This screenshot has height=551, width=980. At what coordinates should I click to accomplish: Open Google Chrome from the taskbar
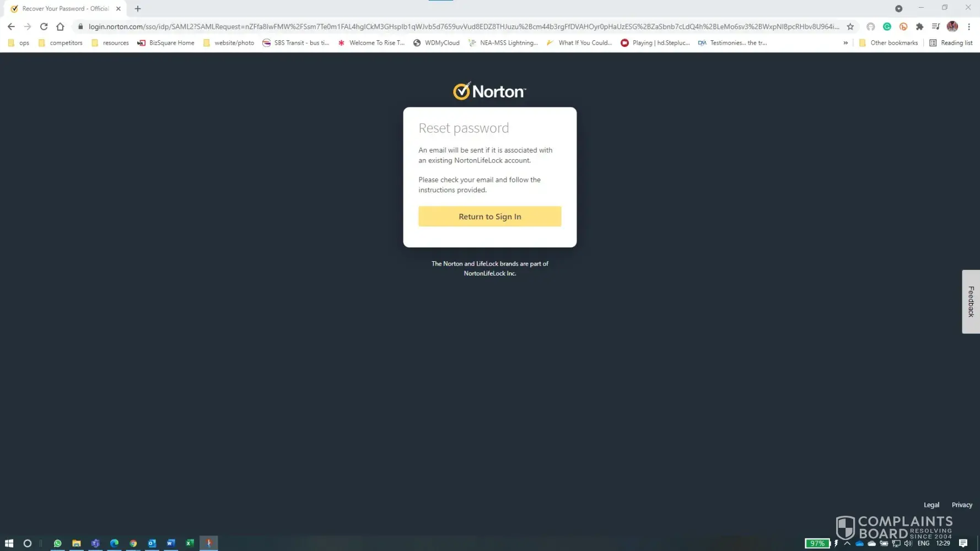[x=133, y=543]
